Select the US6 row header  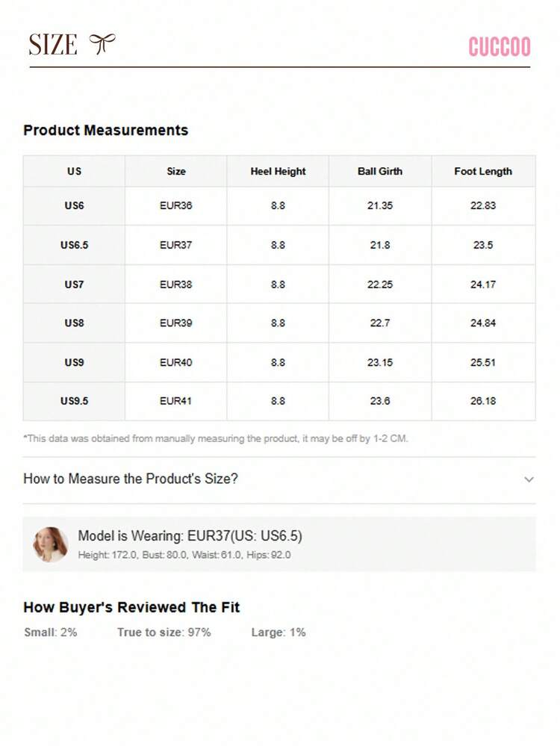(74, 205)
